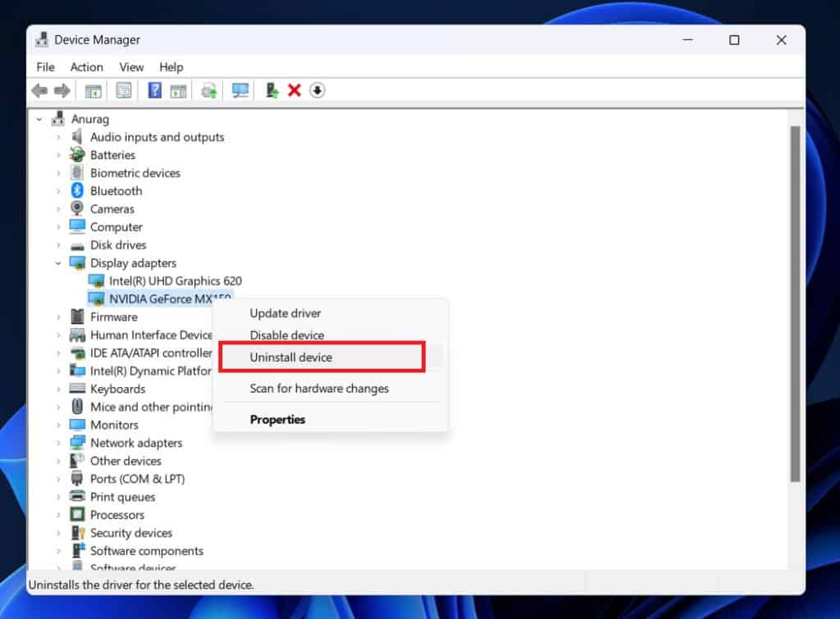The image size is (840, 619).
Task: Choose Uninstall device from the context menu
Action: (291, 357)
